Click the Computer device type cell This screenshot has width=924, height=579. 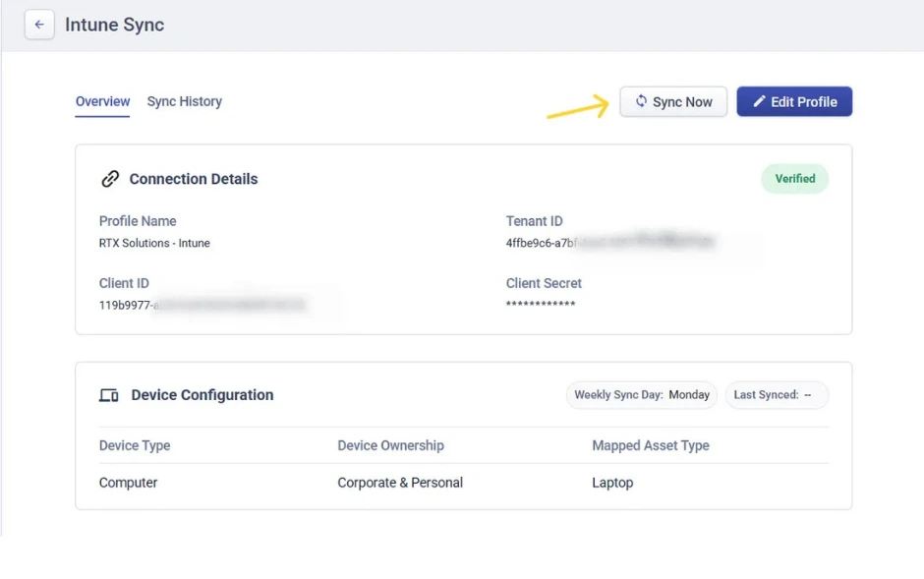(x=128, y=483)
